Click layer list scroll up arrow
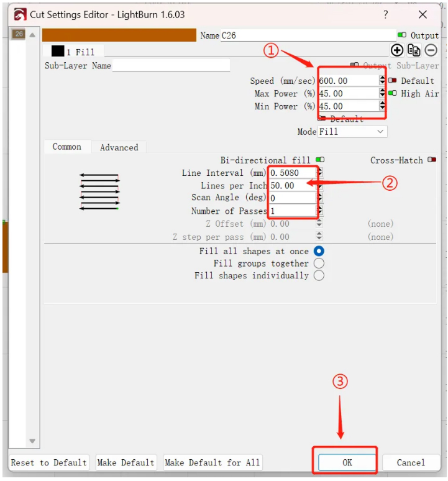 tap(32, 35)
